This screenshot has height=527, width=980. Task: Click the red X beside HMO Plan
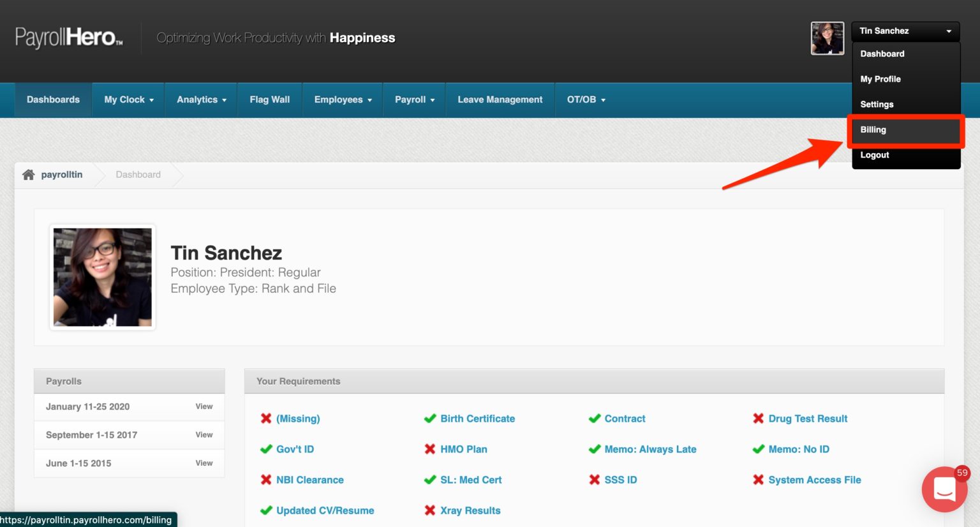430,449
